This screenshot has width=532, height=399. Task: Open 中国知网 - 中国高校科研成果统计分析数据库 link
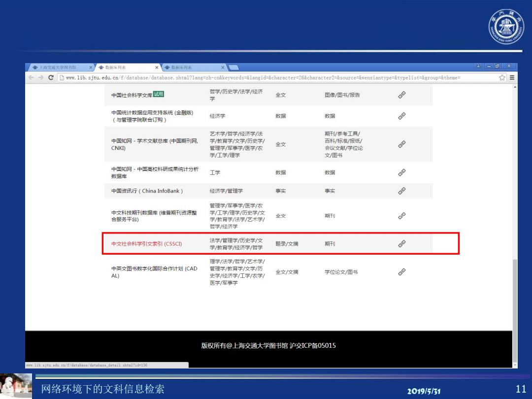(x=155, y=172)
